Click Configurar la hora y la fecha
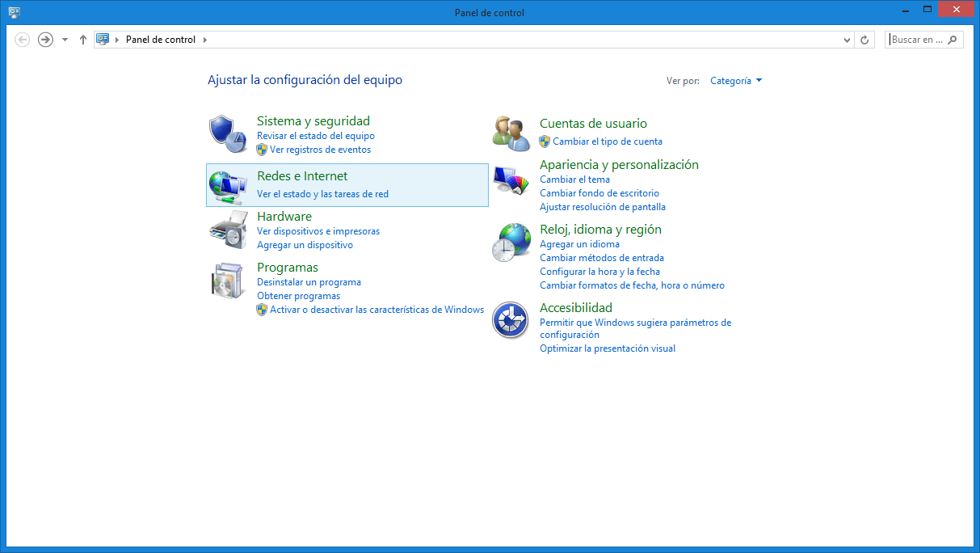The height and width of the screenshot is (553, 980). click(x=599, y=272)
